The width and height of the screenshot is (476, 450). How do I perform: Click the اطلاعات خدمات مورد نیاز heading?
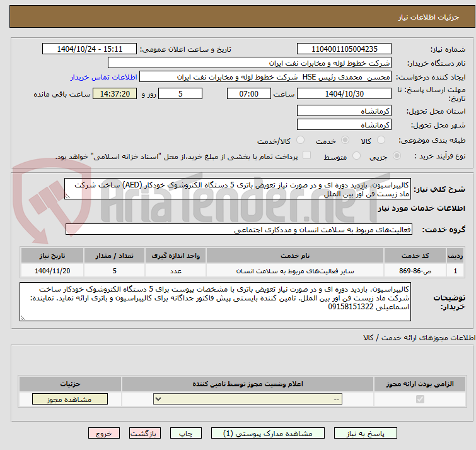click(x=421, y=208)
